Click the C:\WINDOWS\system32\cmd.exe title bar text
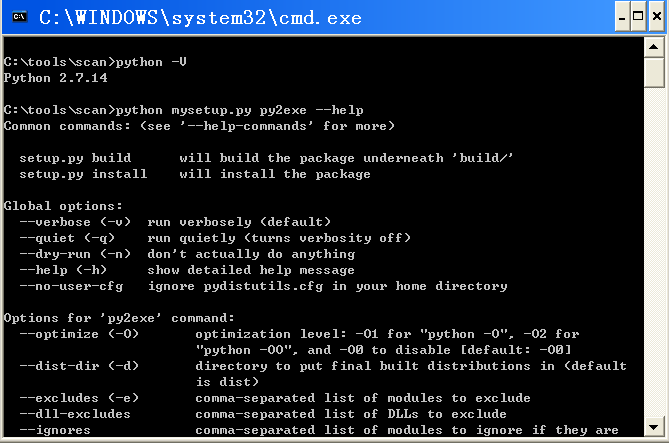The width and height of the screenshot is (669, 445). 200,18
